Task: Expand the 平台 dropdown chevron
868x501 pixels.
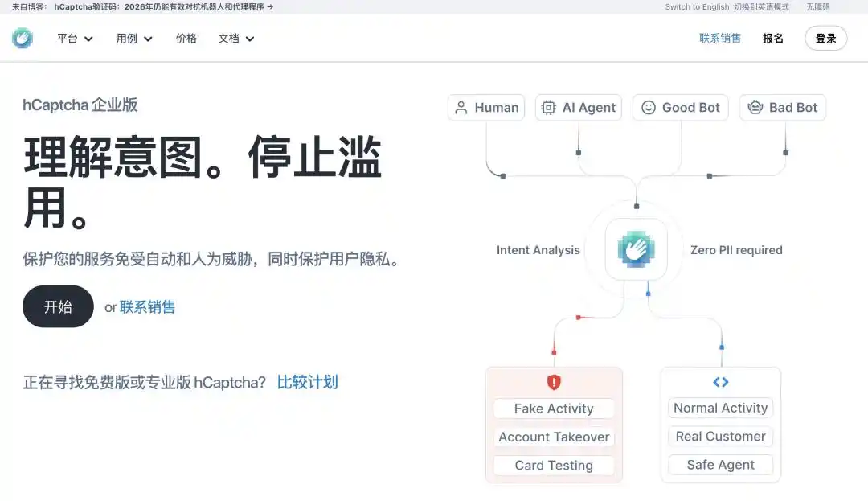Action: click(88, 39)
